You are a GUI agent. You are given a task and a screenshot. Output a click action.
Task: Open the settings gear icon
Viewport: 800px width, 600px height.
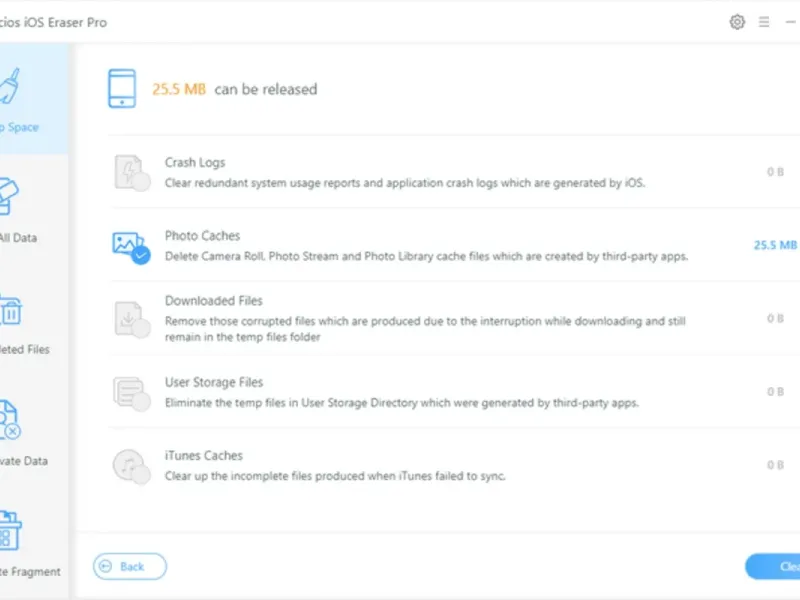pos(737,22)
